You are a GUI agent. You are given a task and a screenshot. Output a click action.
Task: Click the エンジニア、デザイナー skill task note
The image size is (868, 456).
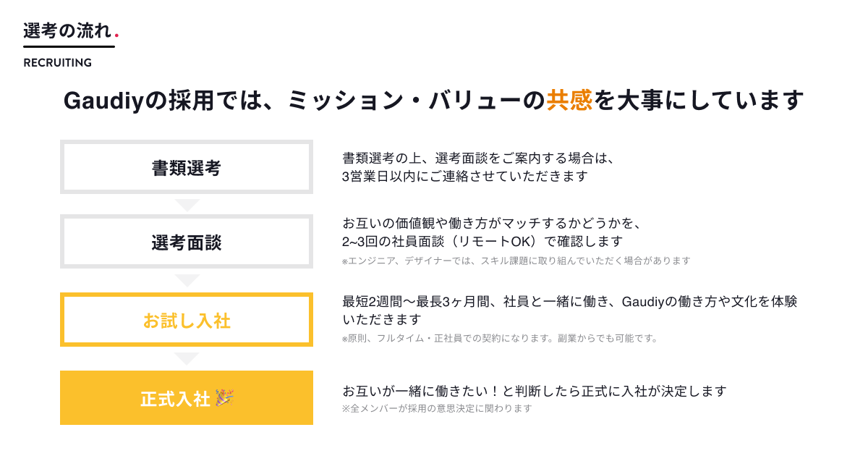point(516,261)
